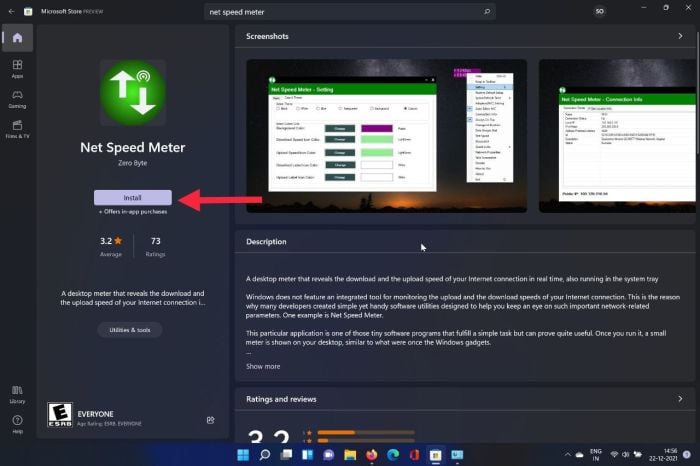This screenshot has width=700, height=466.
Task: Click the search box with net speed meter
Action: [x=350, y=12]
